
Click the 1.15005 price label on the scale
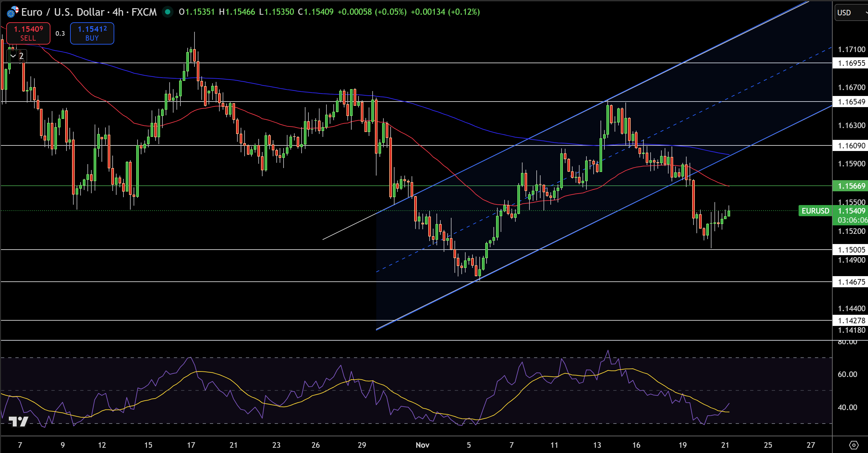853,250
